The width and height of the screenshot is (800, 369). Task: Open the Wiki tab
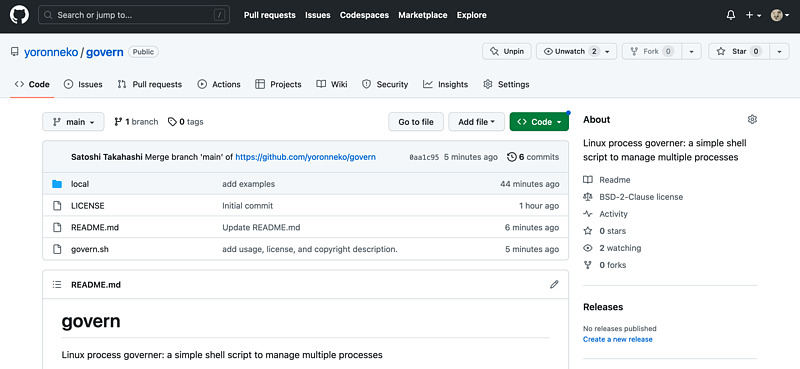[332, 84]
